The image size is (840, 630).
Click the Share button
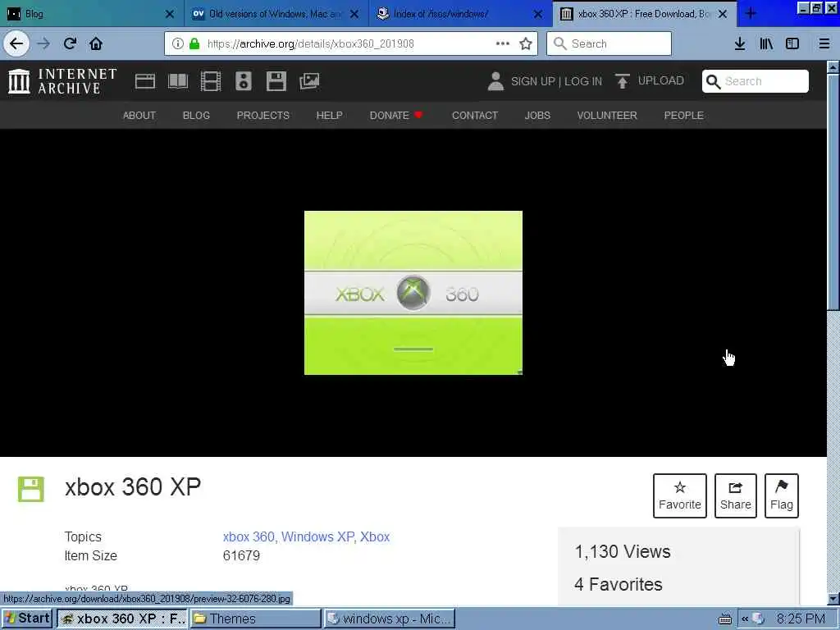point(736,495)
